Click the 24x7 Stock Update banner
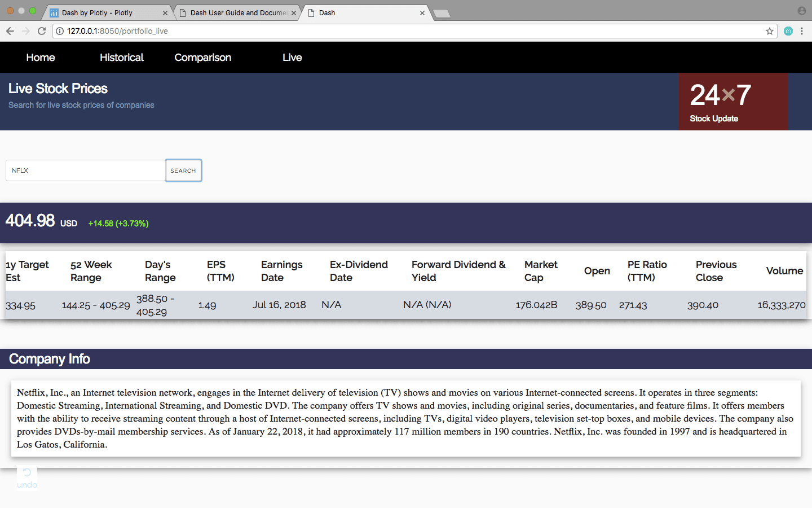The width and height of the screenshot is (812, 508). [x=733, y=102]
